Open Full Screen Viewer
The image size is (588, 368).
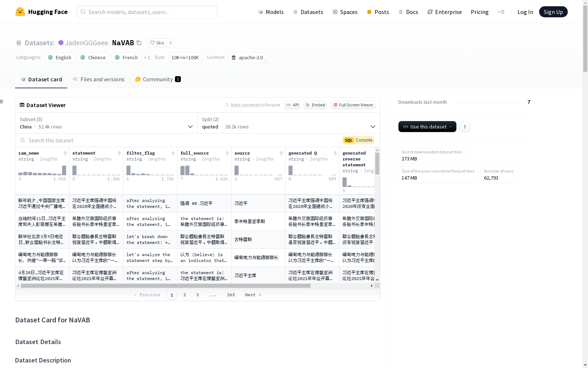[x=353, y=105]
